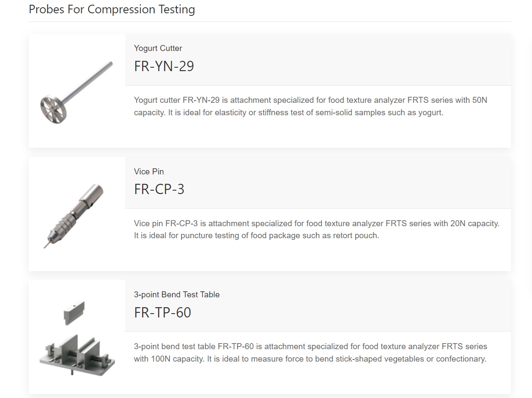Click the Vice Pin label

point(149,171)
